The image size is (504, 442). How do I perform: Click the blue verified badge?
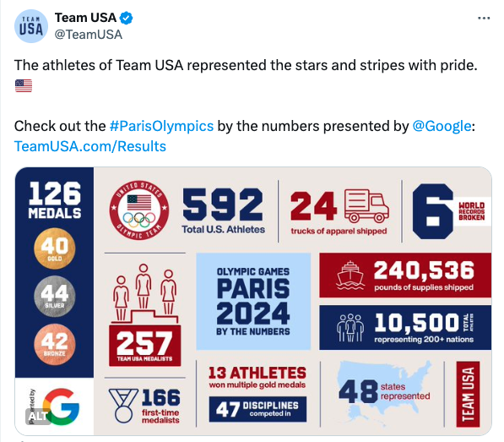click(x=127, y=18)
